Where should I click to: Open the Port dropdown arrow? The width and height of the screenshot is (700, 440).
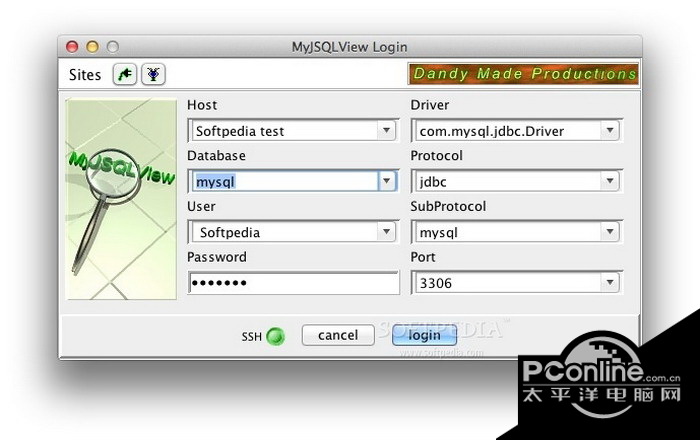pyautogui.click(x=610, y=282)
